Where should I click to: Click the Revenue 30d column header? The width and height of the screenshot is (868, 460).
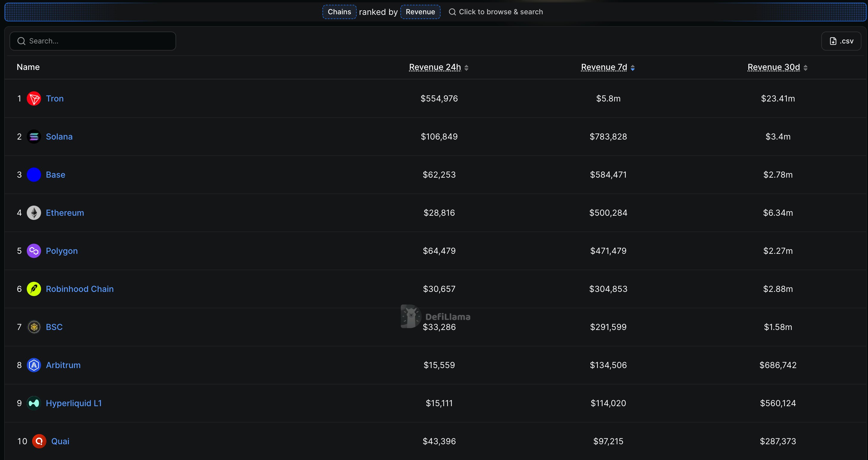tap(774, 67)
